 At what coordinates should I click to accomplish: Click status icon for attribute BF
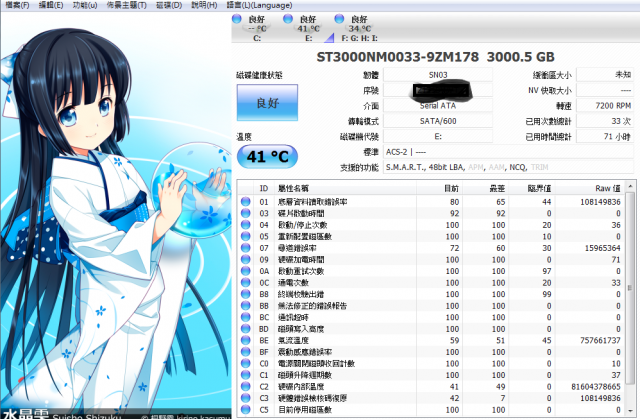(245, 352)
